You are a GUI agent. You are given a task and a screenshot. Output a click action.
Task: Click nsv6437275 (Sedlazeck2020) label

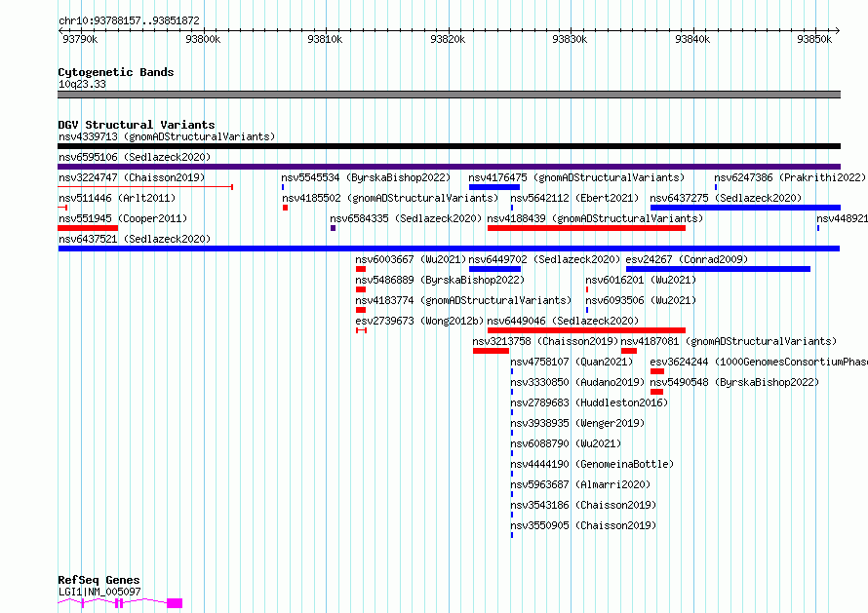tap(726, 198)
